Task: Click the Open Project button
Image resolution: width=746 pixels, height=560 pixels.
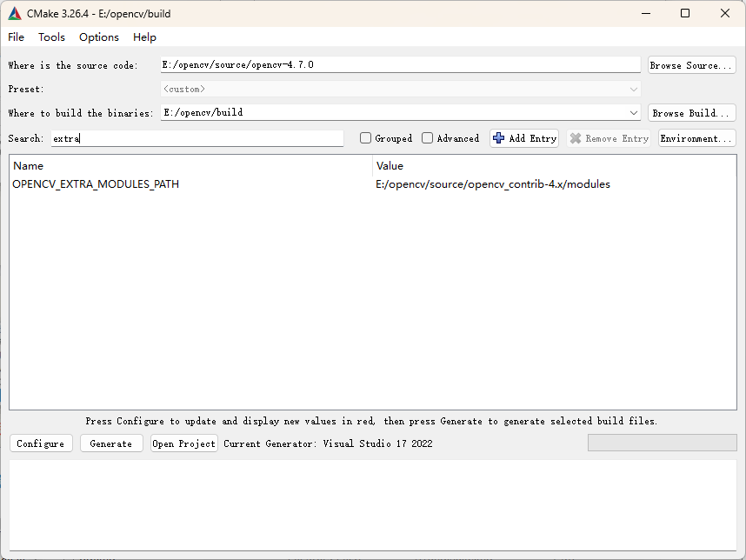Action: point(184,443)
